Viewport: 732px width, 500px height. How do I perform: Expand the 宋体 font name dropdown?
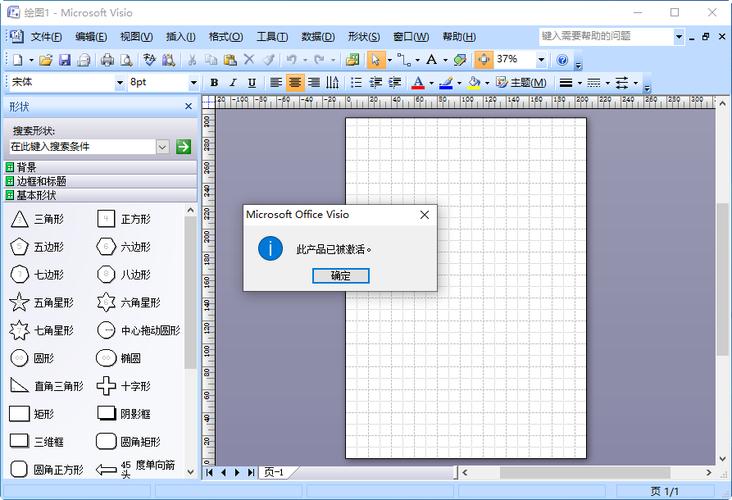click(119, 83)
